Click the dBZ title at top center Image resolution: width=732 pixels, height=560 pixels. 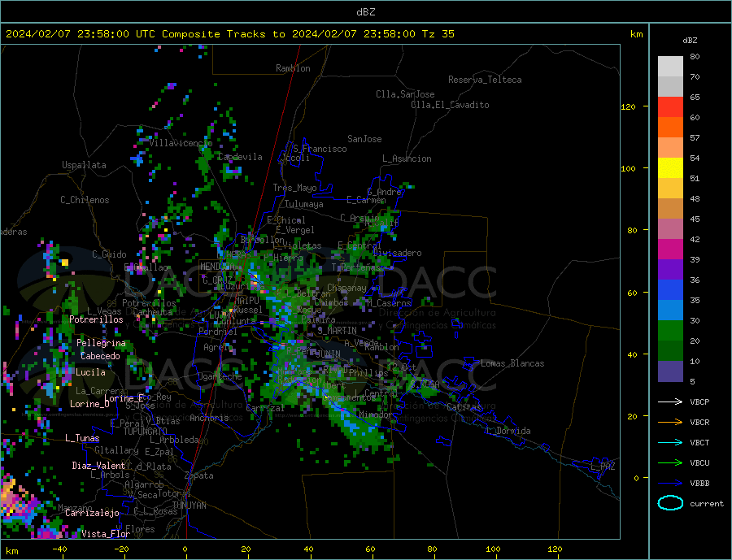(365, 12)
